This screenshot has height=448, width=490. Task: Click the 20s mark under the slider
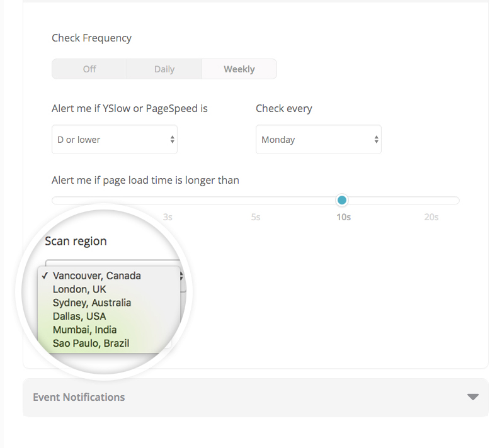click(431, 217)
